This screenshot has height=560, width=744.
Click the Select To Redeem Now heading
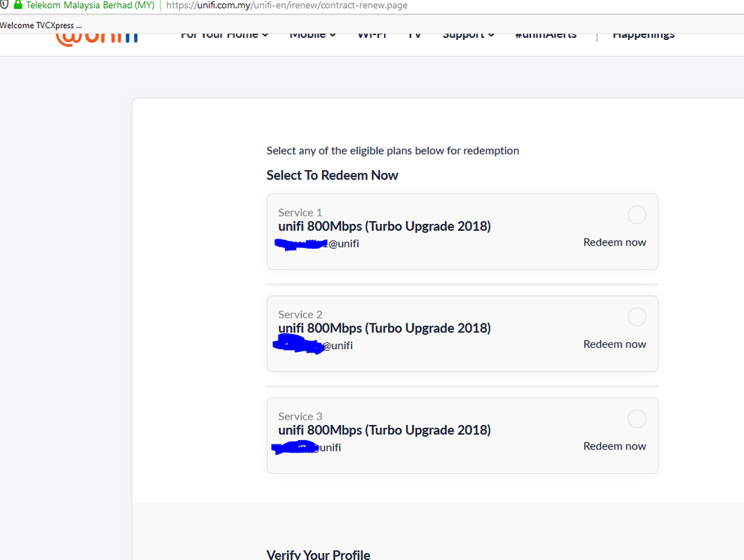click(332, 176)
